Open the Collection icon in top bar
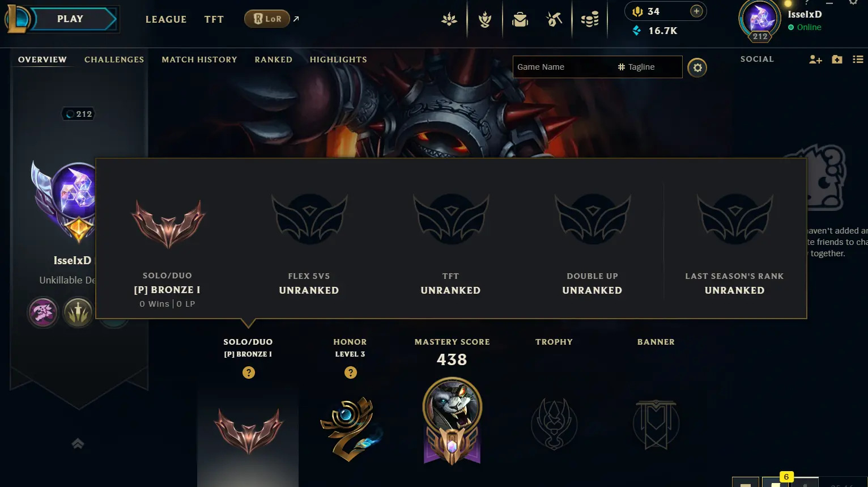The image size is (868, 487). pos(555,19)
